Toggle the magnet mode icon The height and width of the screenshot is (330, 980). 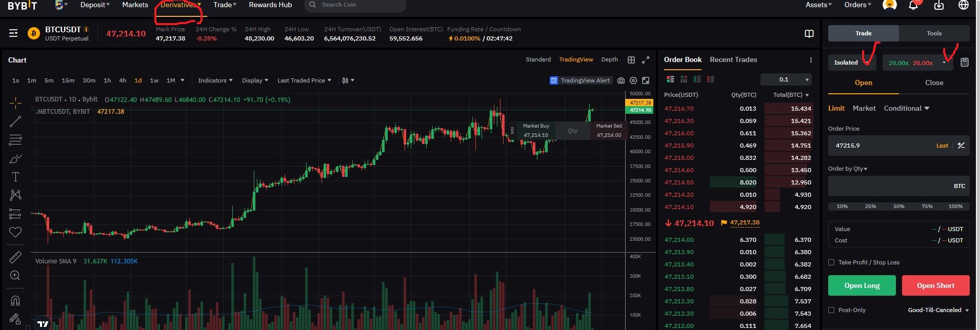point(15,300)
